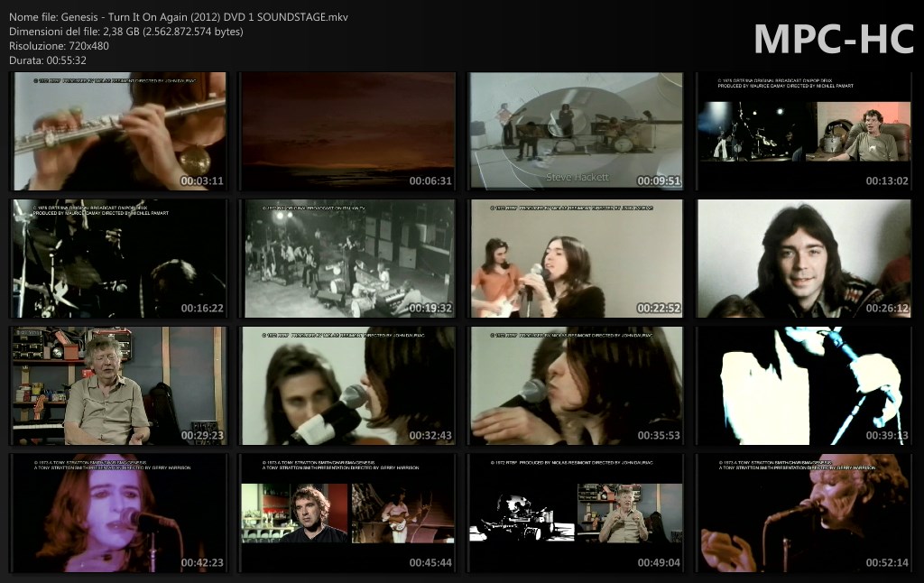Screen dimensions: 924x583
Task: Select the dark stage thumbnail at 00:16:22
Action: [x=119, y=259]
